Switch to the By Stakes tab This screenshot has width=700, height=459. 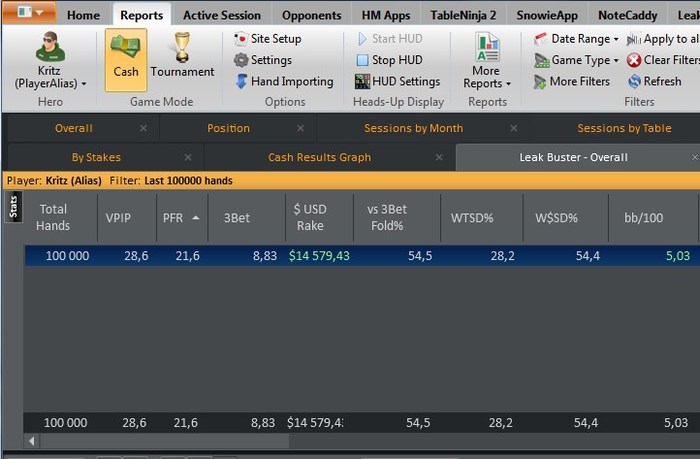[x=96, y=158]
